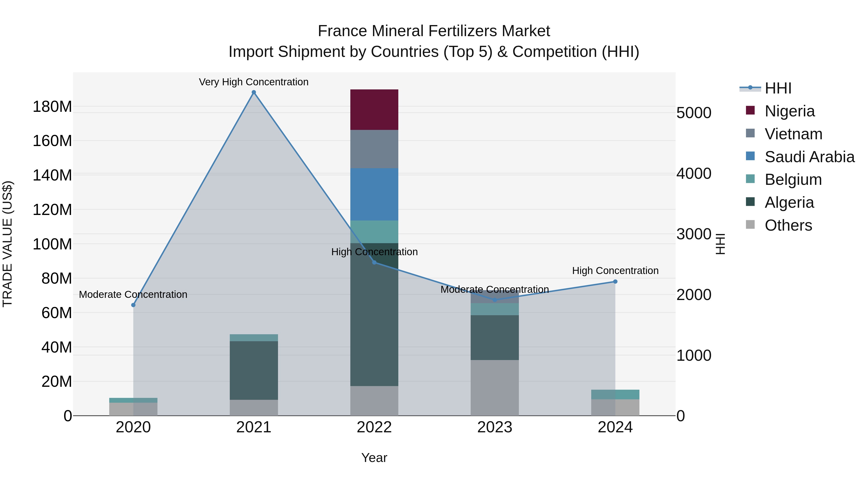Click the Others segment of the 2020 bar
The image size is (868, 488).
(x=133, y=409)
